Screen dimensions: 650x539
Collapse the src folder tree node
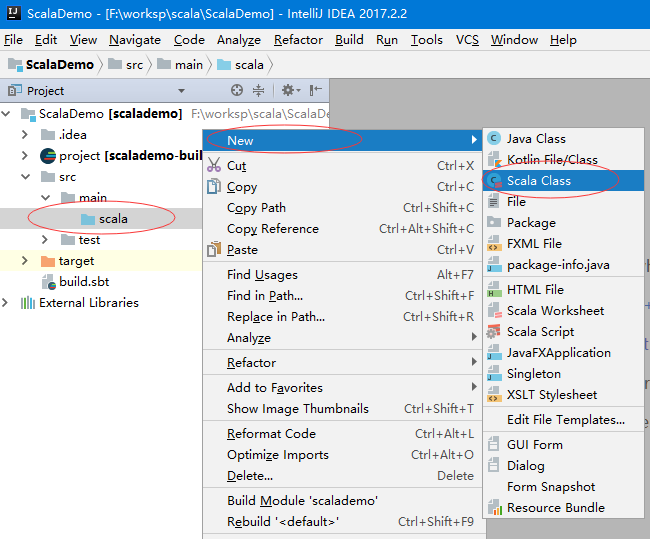click(x=28, y=177)
